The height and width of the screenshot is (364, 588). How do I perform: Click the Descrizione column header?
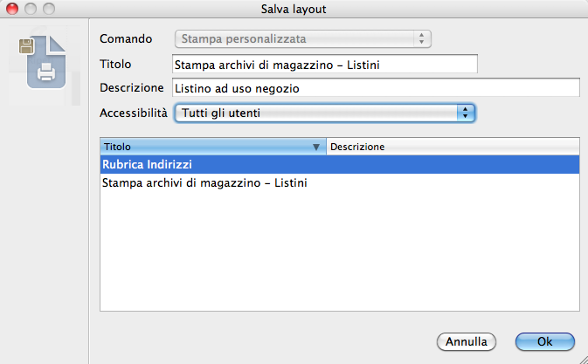(x=453, y=147)
